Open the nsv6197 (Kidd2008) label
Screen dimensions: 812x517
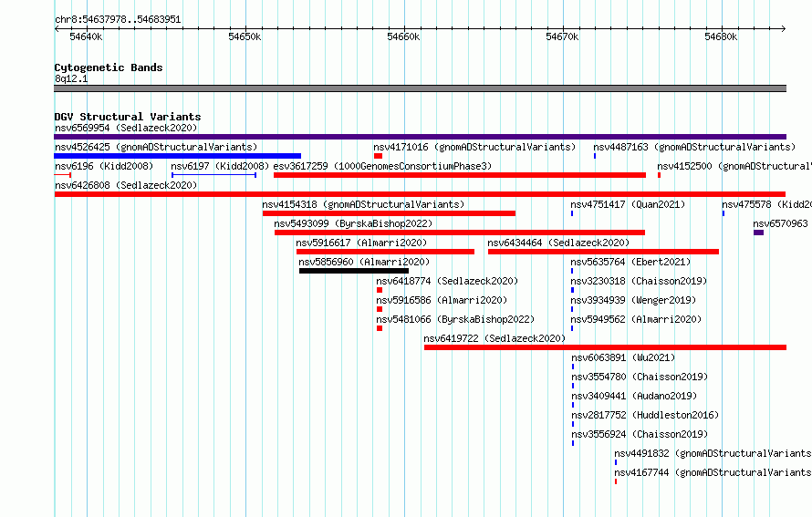(x=220, y=166)
